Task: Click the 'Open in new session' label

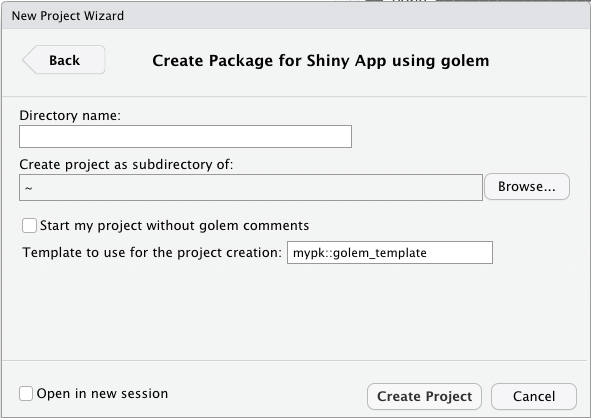Action: pos(102,394)
